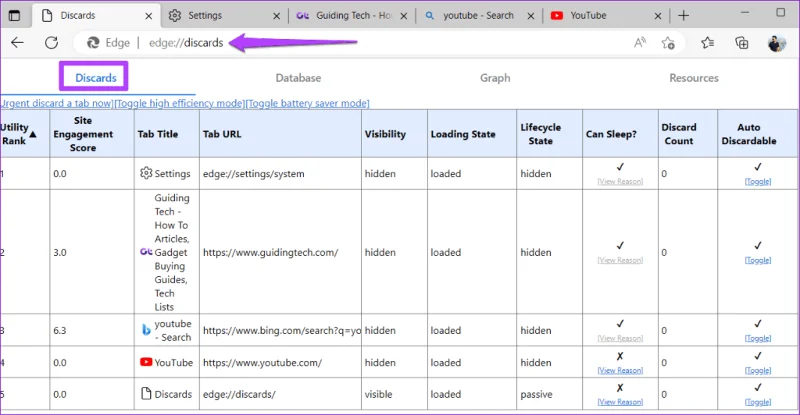The image size is (800, 415).
Task: Go back with the back arrow
Action: click(x=17, y=43)
